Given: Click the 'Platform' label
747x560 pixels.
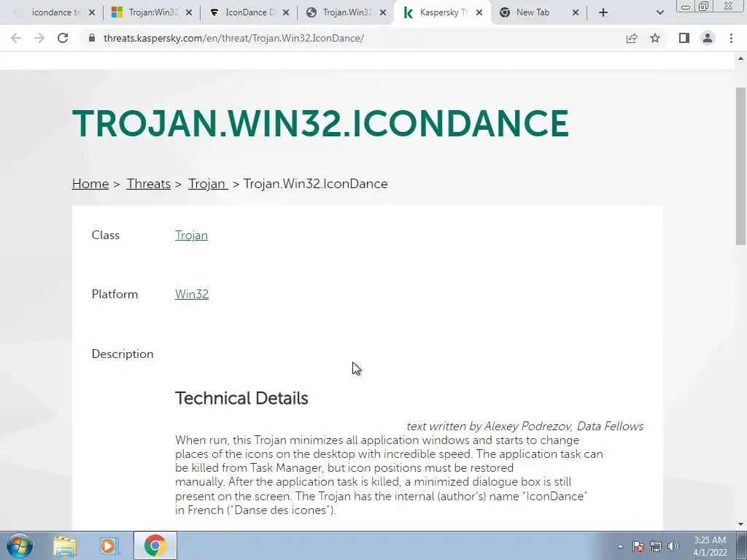Looking at the screenshot, I should click(115, 295).
